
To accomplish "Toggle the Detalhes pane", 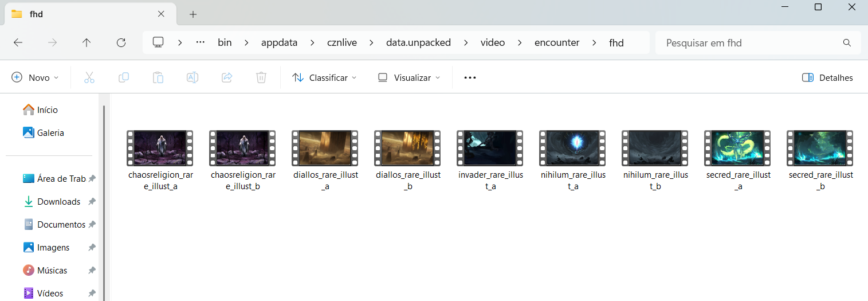I will pos(827,77).
